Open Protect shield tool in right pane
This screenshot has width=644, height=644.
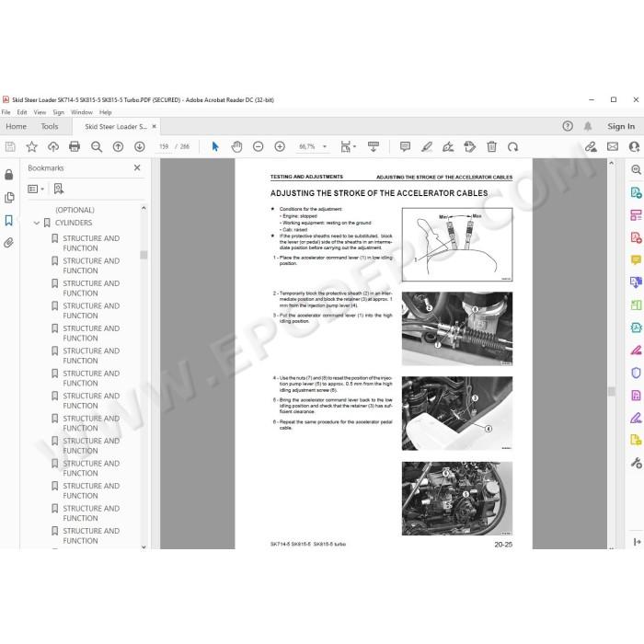click(x=636, y=373)
